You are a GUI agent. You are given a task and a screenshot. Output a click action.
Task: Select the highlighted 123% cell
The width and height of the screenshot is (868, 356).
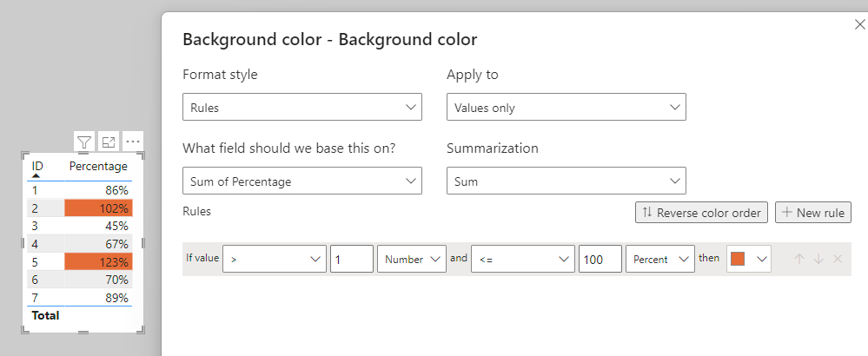click(x=98, y=261)
